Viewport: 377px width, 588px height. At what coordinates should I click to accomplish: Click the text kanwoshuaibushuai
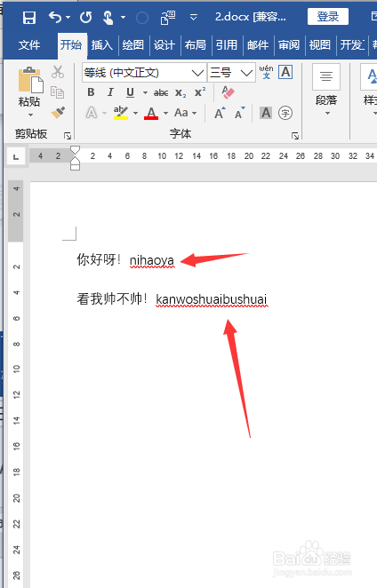pos(212,299)
